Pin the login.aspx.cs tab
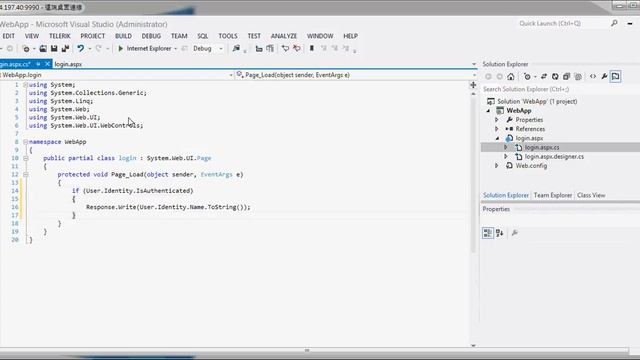This screenshot has width=640, height=360. [x=38, y=64]
